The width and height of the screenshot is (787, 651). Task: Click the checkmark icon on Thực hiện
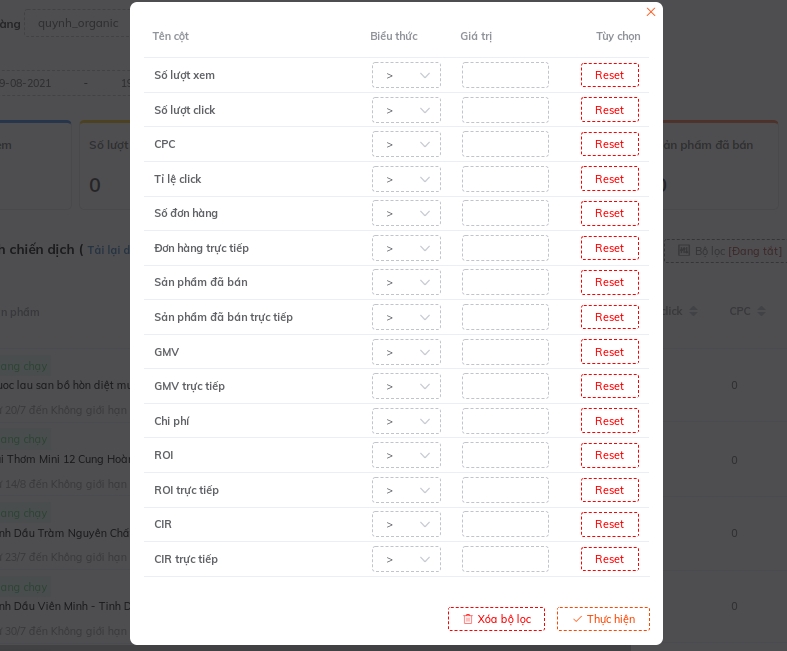(x=577, y=619)
